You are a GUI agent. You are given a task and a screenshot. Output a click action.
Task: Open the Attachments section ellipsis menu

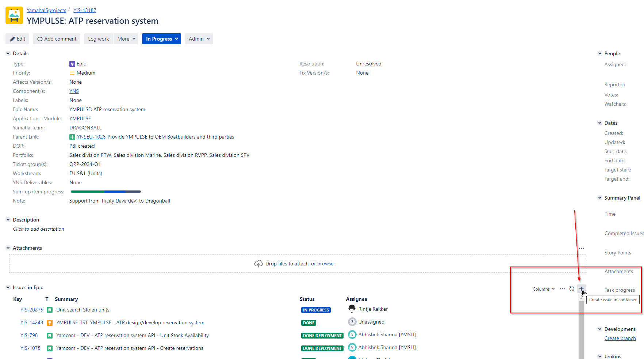(581, 248)
